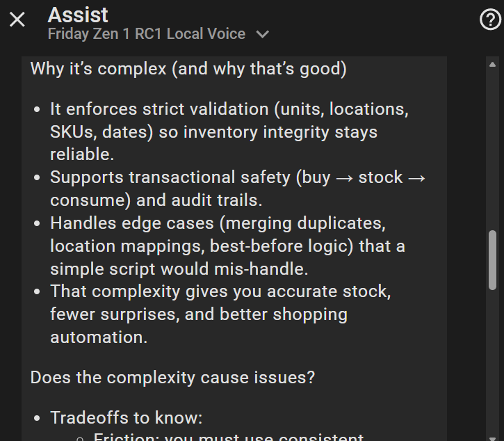Click the "Friction: you must use consistent" sub-bullet

pos(228,437)
